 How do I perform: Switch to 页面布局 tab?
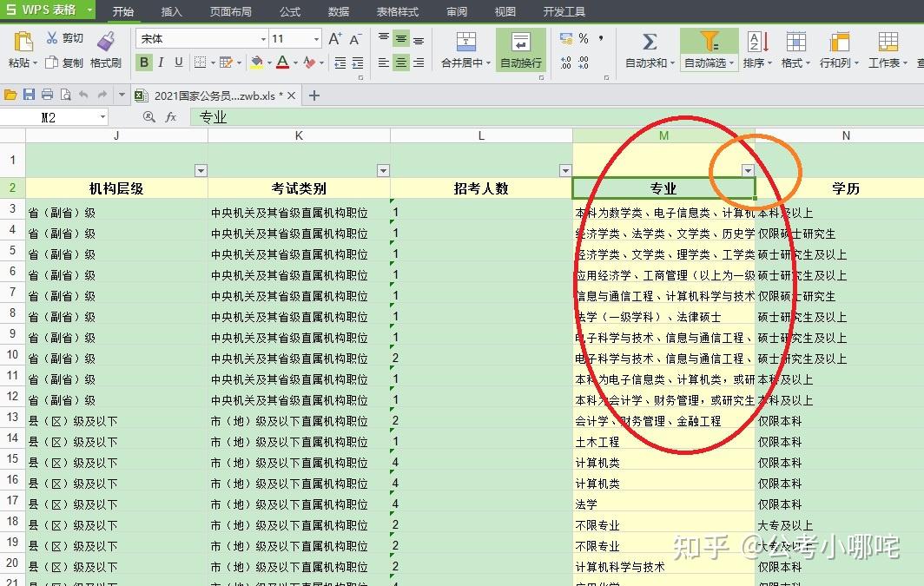point(230,11)
